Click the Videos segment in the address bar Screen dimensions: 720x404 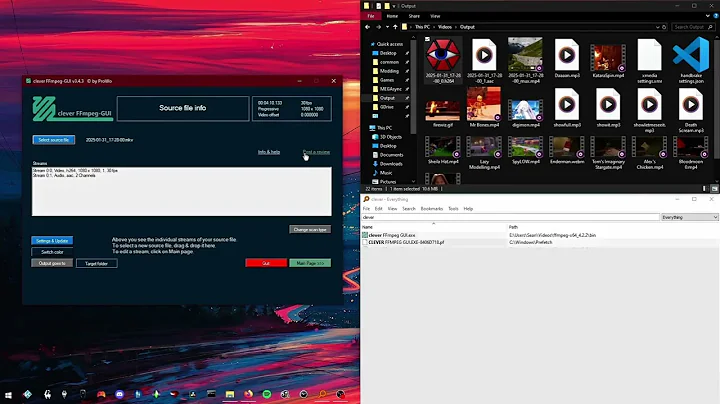tap(444, 27)
